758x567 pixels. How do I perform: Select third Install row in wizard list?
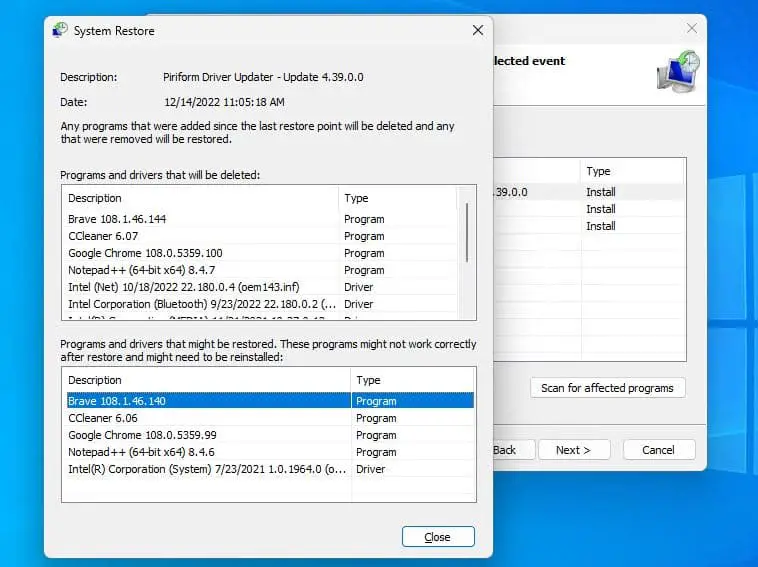(589, 226)
